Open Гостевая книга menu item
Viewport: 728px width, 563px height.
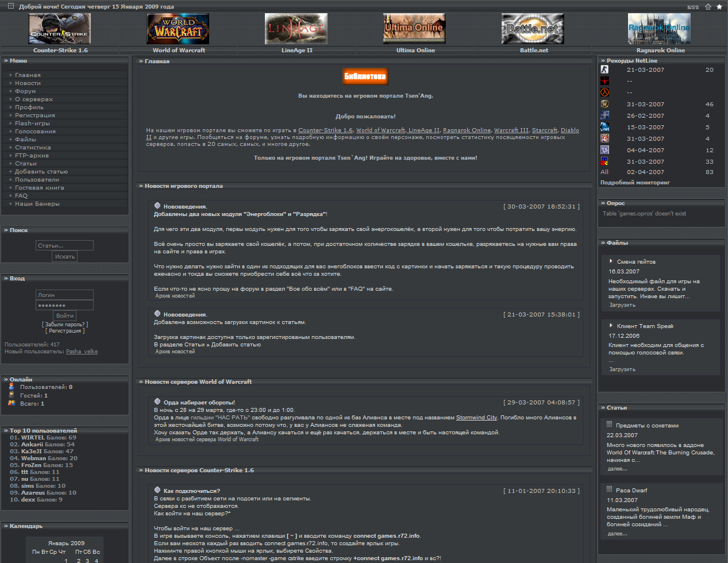tap(40, 188)
